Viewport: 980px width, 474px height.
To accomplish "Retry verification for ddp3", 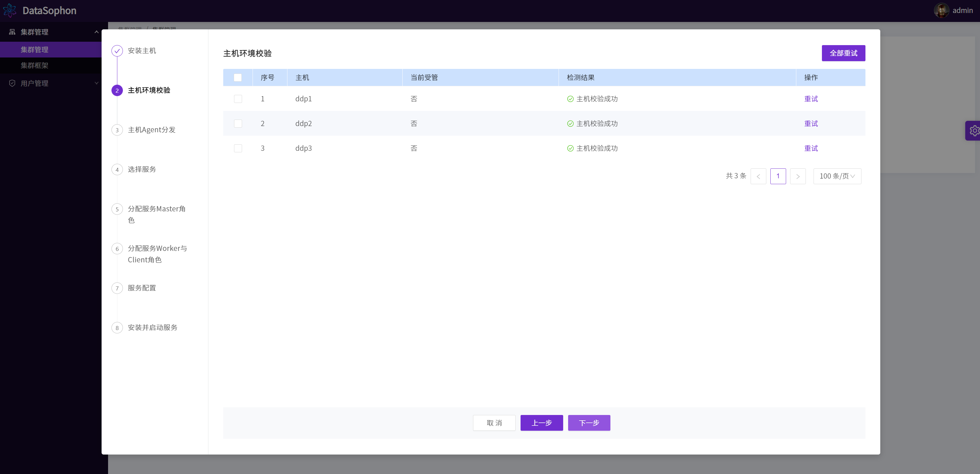I will click(x=811, y=149).
